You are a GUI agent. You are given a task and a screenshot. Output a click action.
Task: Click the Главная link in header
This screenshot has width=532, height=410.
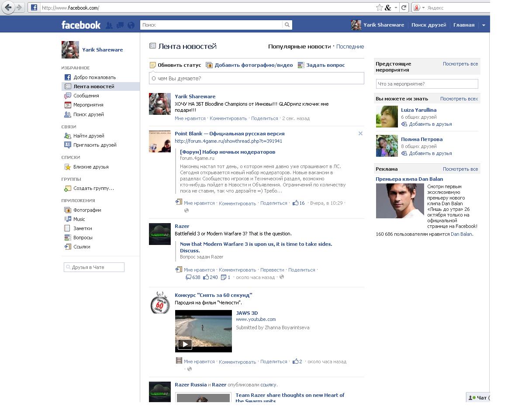[464, 25]
